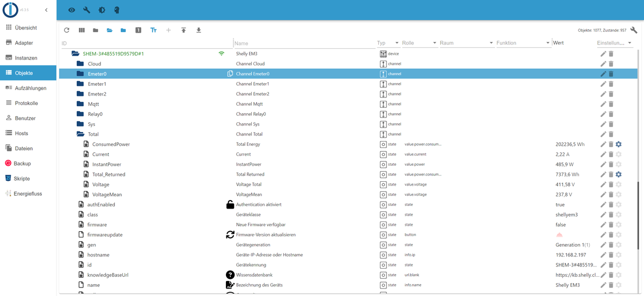Expand all nodes via open folder icon
The image size is (644, 296).
(x=109, y=31)
